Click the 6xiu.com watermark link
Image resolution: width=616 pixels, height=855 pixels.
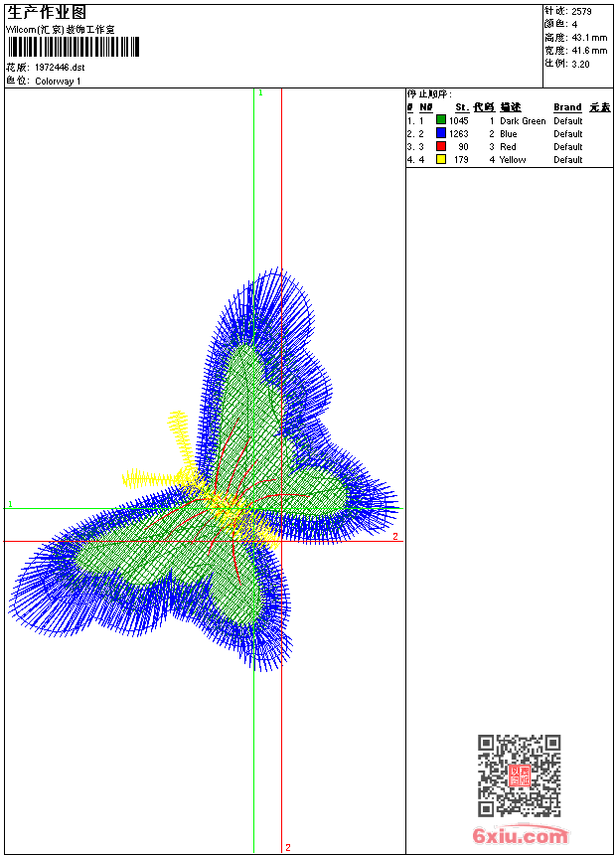click(x=520, y=835)
